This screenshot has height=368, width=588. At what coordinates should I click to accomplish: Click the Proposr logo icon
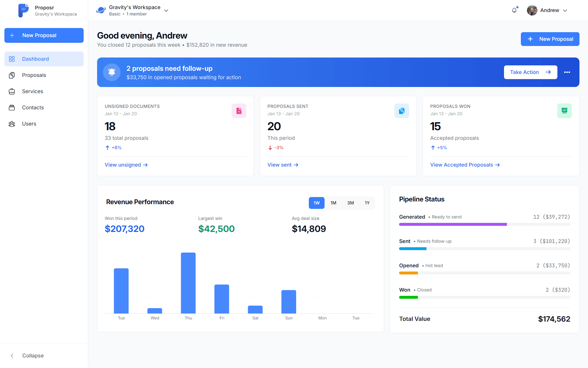pyautogui.click(x=23, y=10)
